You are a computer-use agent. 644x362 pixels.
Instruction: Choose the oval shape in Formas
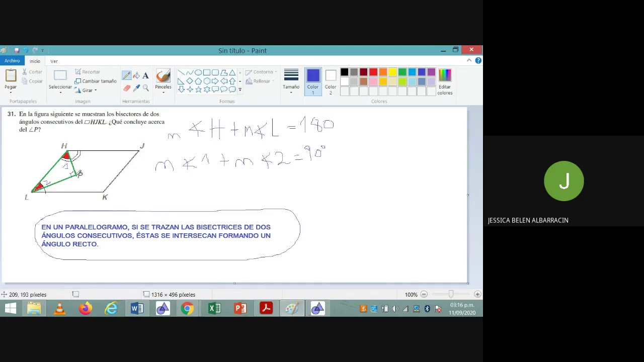point(198,72)
